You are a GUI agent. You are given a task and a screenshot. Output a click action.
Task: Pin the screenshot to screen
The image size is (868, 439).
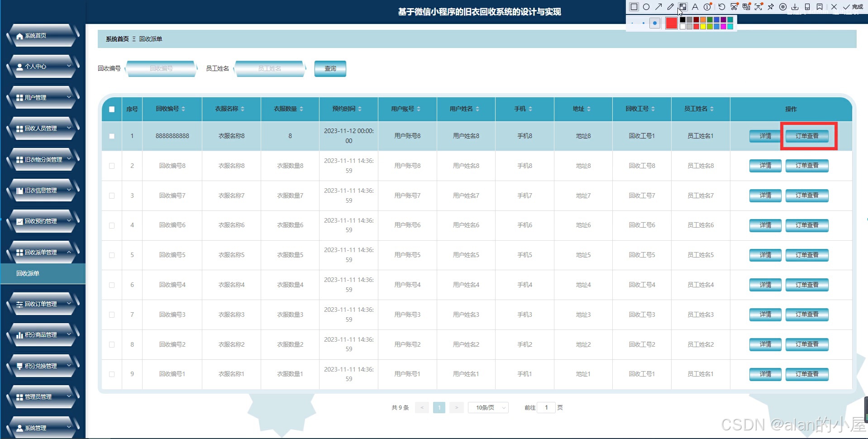(771, 7)
